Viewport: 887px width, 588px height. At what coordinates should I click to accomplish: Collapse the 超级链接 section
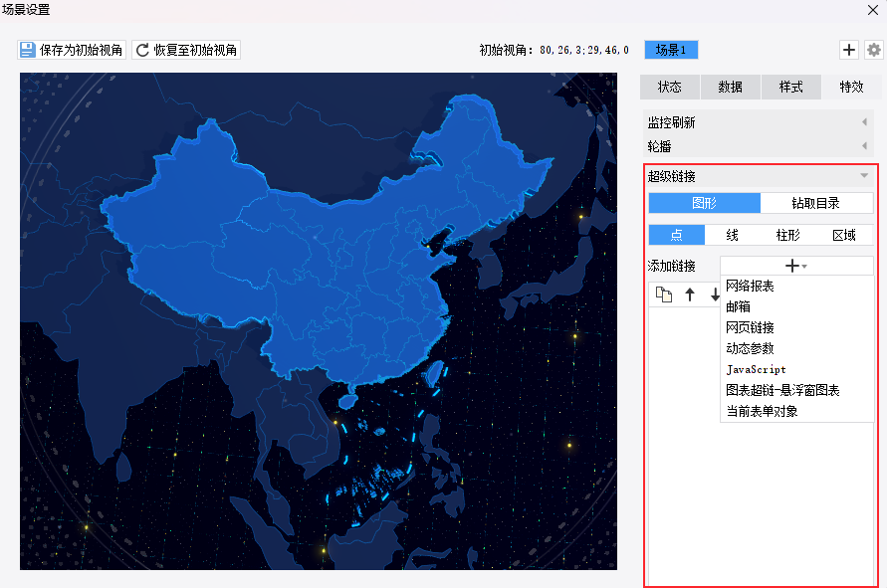[758, 176]
